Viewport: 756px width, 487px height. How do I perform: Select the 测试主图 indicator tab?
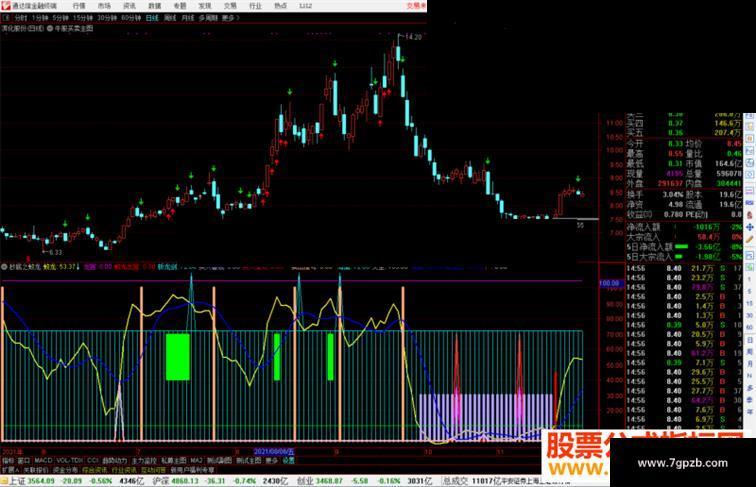249,460
